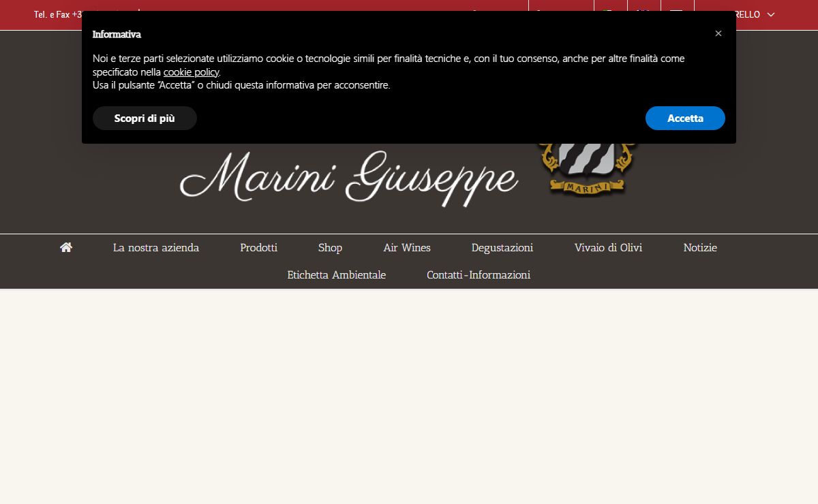Viewport: 818px width, 504px height.
Task: Click the Marini Giuseppe script logo
Action: coord(349,178)
